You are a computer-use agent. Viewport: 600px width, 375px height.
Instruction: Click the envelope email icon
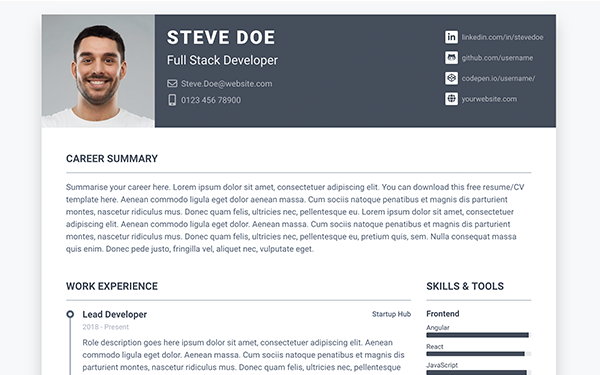pyautogui.click(x=172, y=83)
